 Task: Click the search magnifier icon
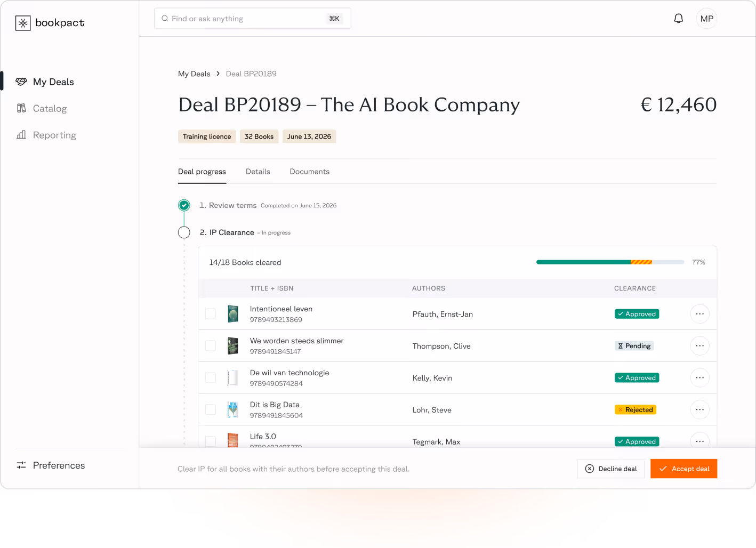165,19
